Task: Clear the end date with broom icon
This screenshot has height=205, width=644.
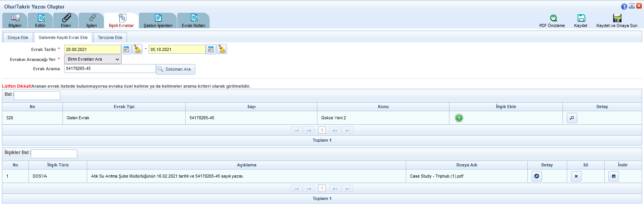Action: coord(222,49)
